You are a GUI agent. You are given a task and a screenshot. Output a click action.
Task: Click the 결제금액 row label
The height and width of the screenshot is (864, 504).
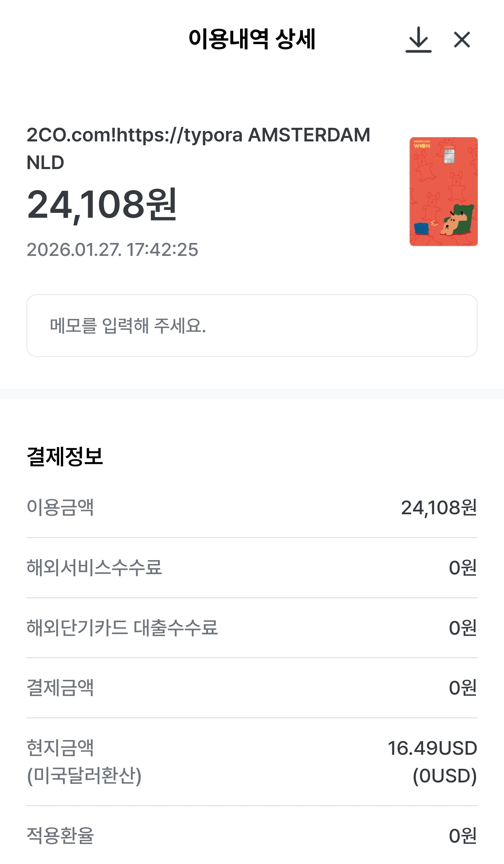click(60, 688)
